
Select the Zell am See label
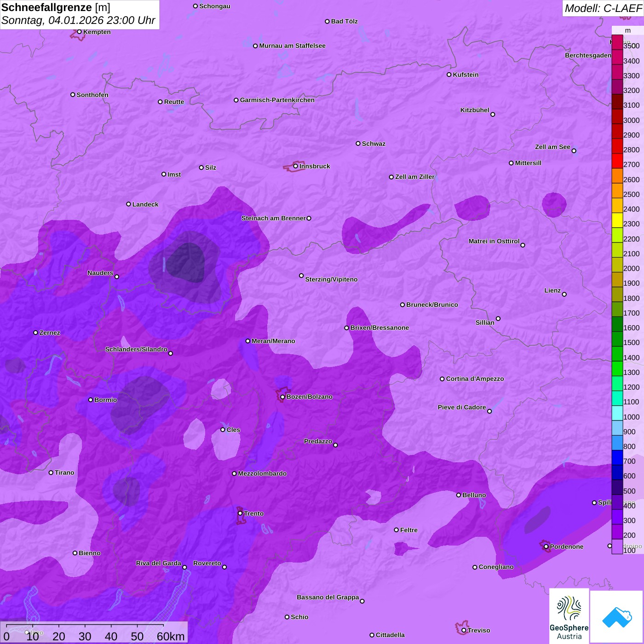tap(552, 147)
